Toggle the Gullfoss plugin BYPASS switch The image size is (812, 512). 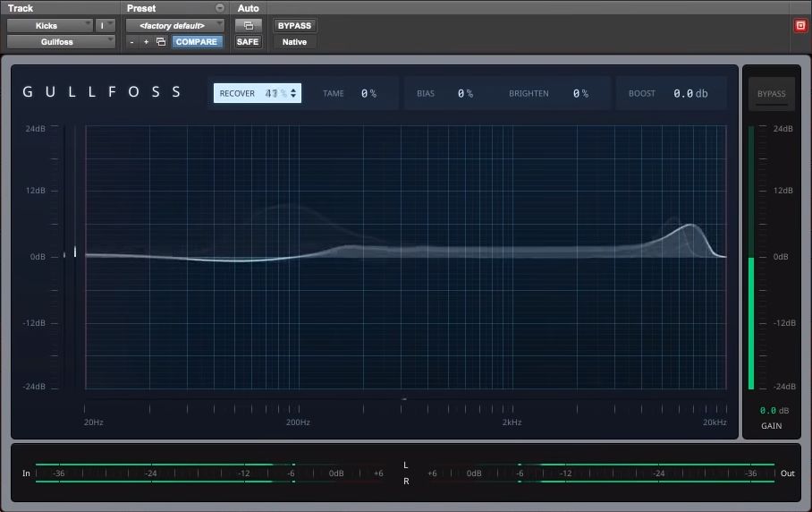point(771,94)
